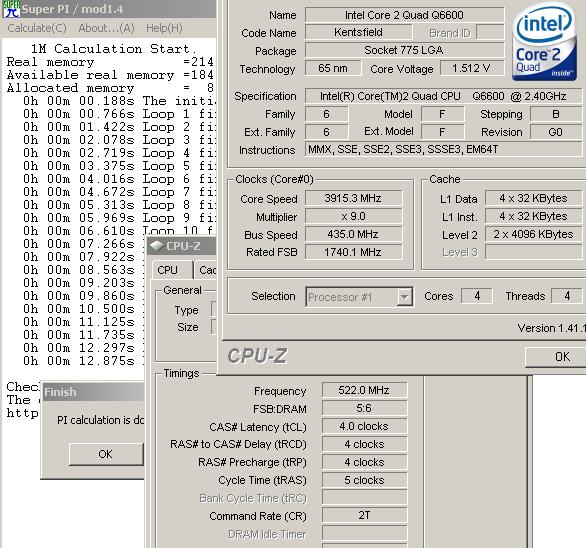Click the Specification field text
The image size is (586, 548).
(443, 96)
